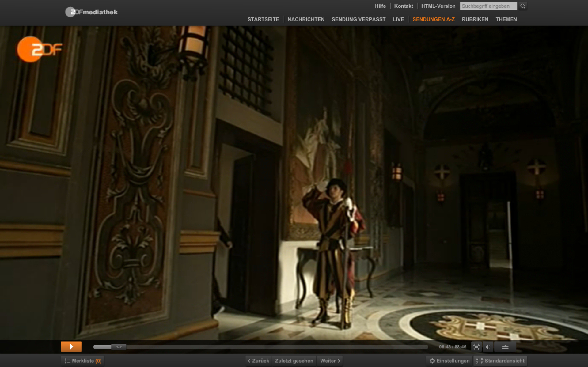Click the fullscreen icon in player controls

(x=476, y=347)
